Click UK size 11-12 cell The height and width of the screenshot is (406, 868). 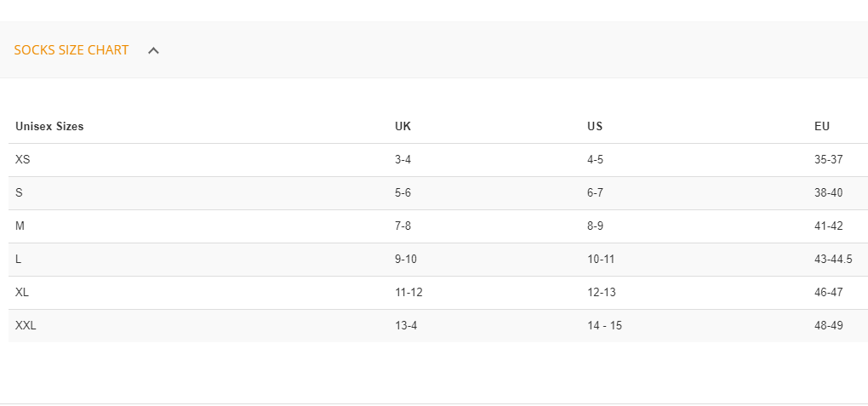(x=408, y=292)
